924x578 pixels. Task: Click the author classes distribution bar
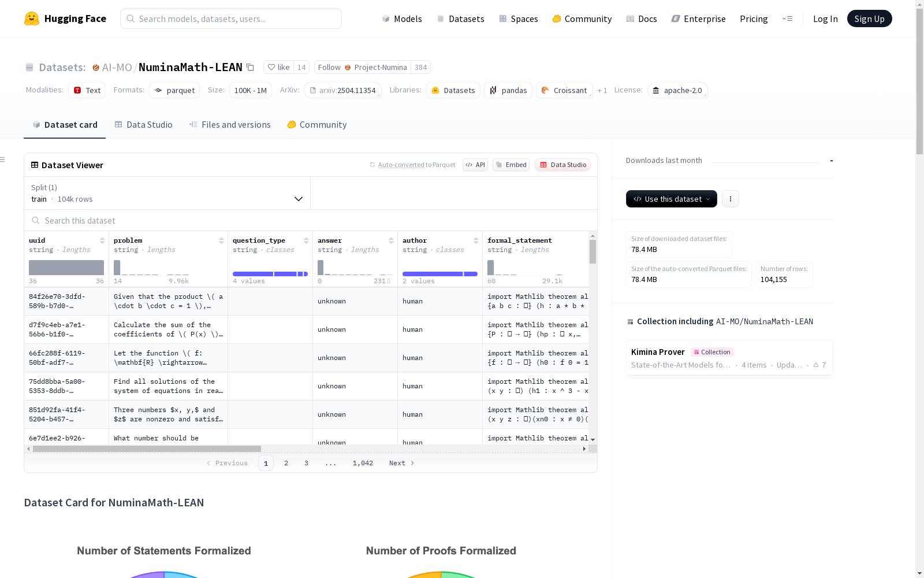440,274
